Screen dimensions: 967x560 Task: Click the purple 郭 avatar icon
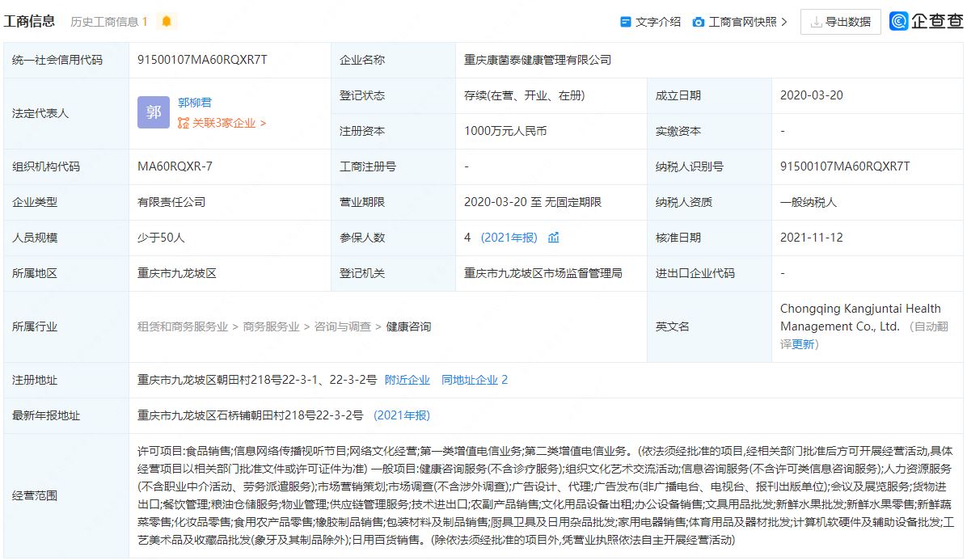click(154, 113)
